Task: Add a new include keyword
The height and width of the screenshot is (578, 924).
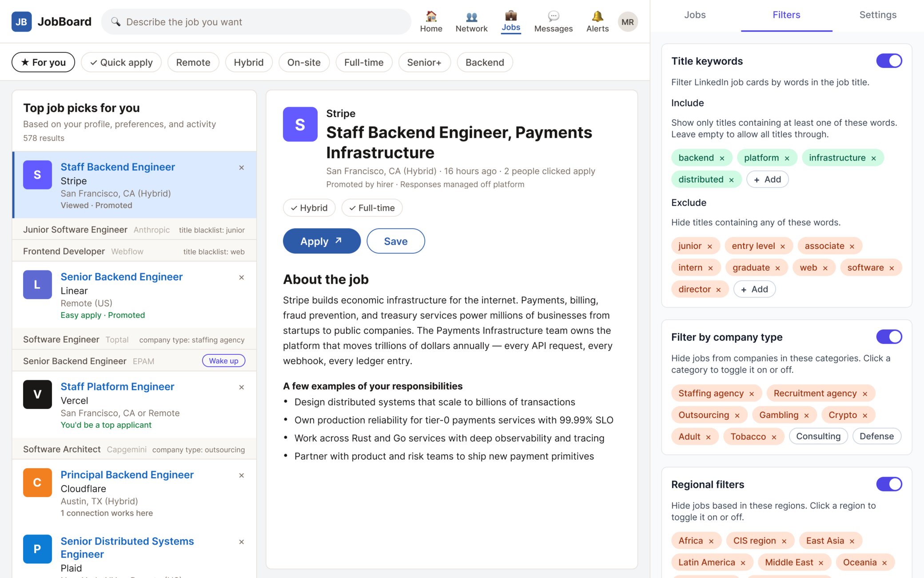Action: pyautogui.click(x=767, y=179)
